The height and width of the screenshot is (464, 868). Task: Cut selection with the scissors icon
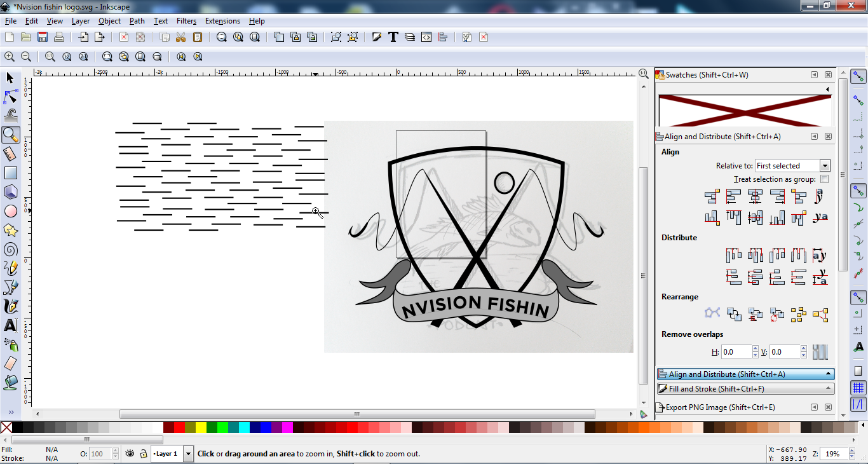(x=180, y=38)
